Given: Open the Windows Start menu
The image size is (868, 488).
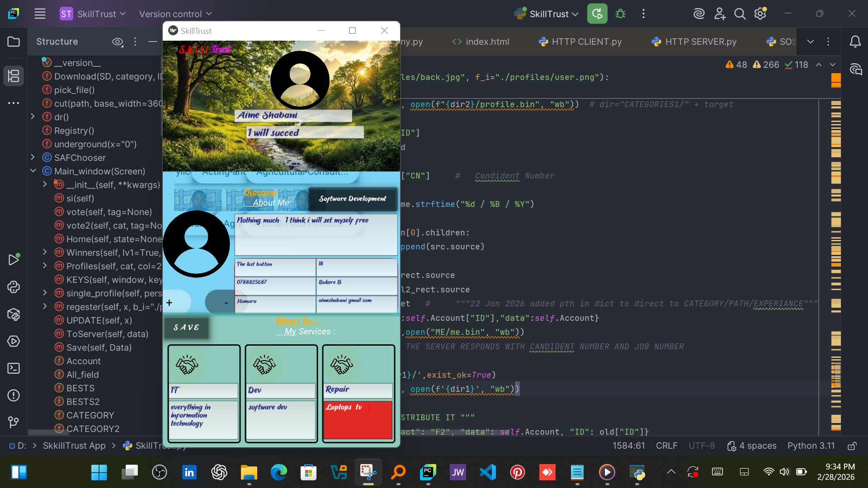Looking at the screenshot, I should [99, 473].
